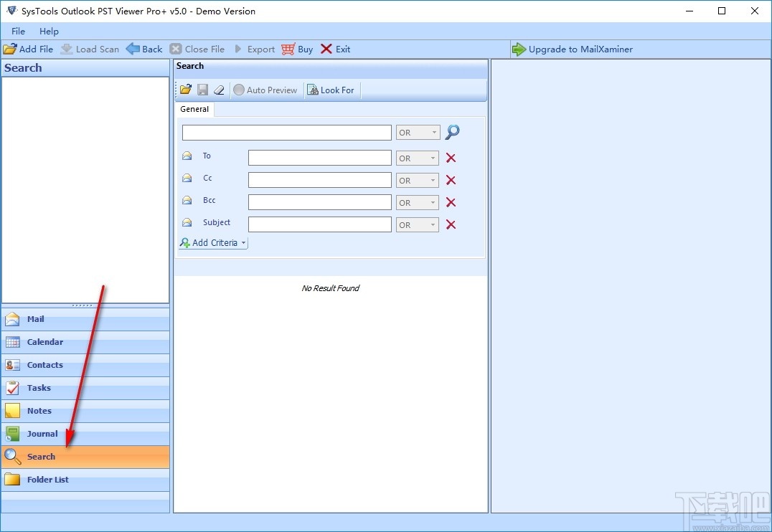Open the File menu
This screenshot has width=772, height=532.
click(x=17, y=31)
